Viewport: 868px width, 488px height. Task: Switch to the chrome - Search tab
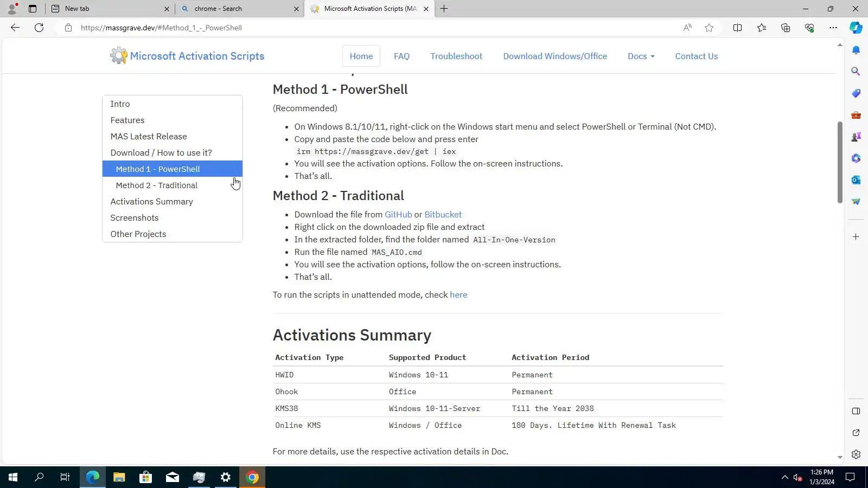pyautogui.click(x=239, y=9)
